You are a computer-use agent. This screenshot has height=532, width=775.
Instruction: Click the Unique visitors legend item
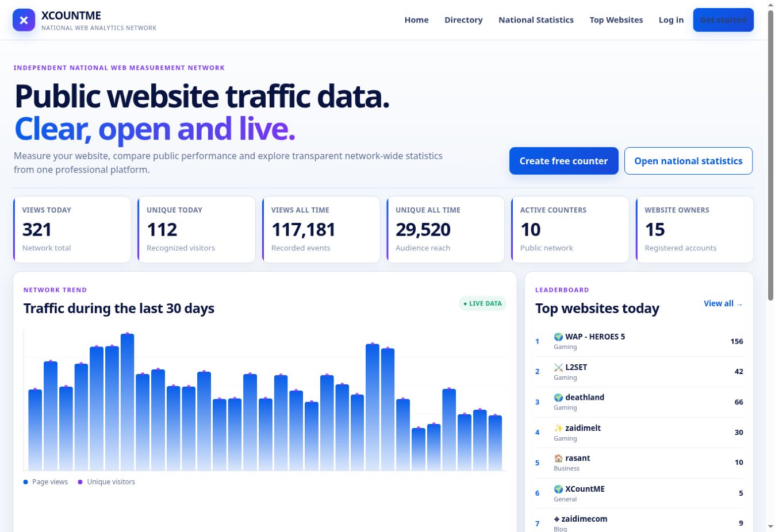(x=106, y=482)
